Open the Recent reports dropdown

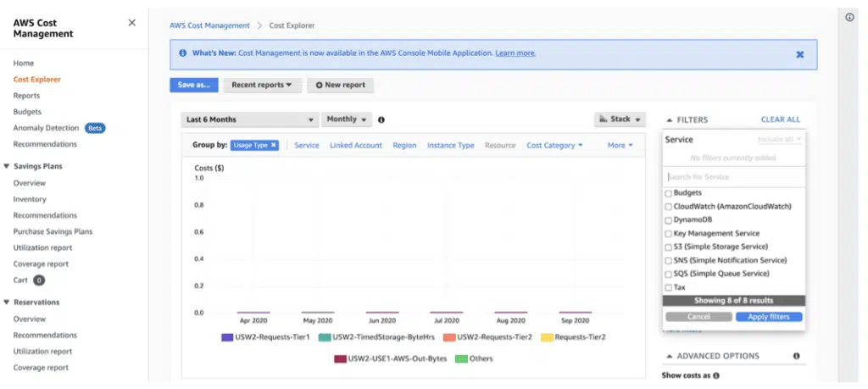pyautogui.click(x=262, y=86)
